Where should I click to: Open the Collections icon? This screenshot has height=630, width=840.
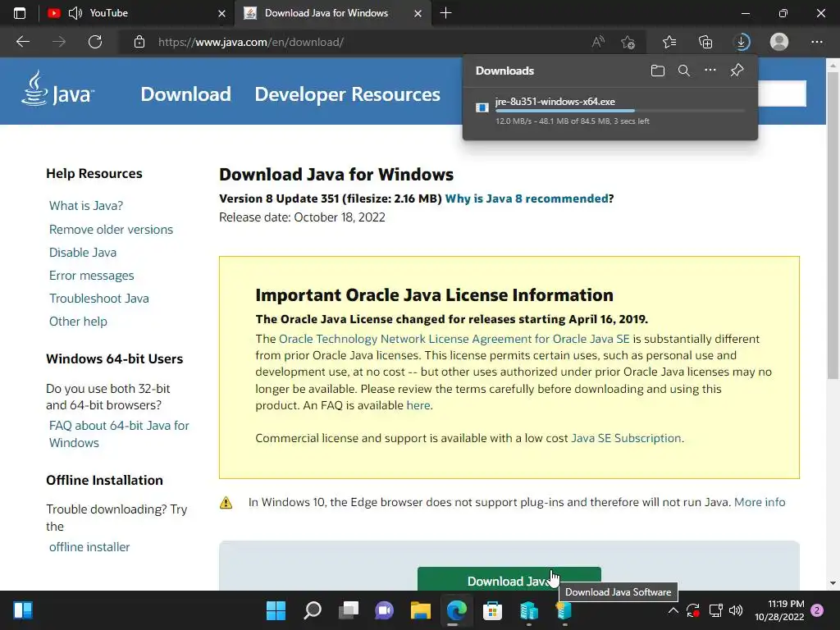705,42
